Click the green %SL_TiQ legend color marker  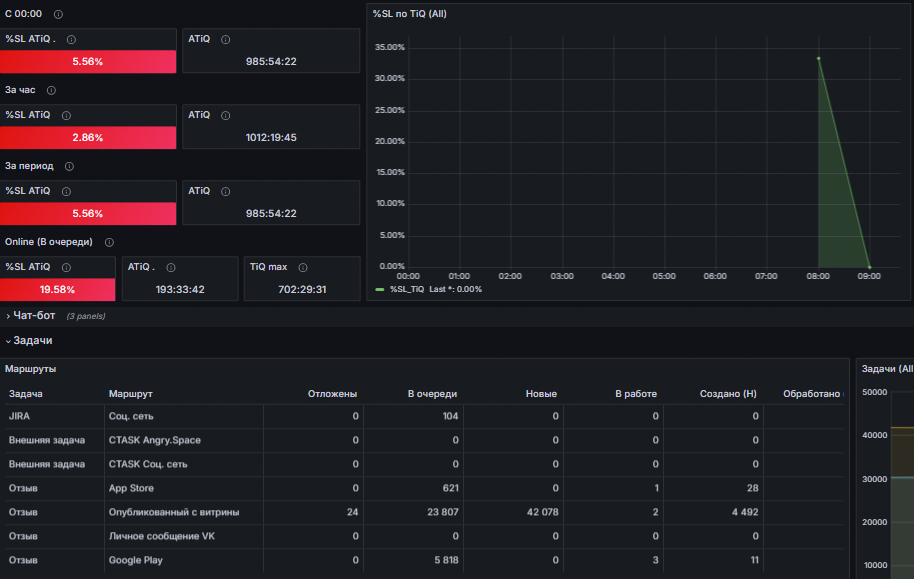point(380,289)
